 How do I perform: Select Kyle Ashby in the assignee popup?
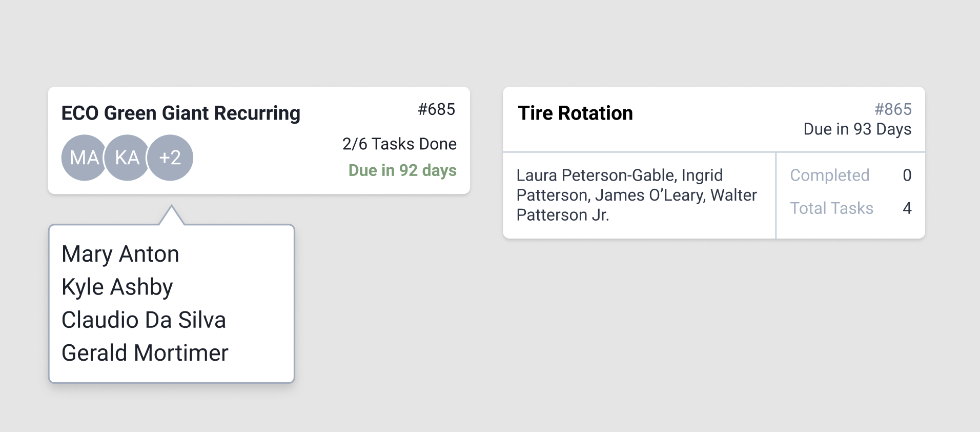(x=117, y=287)
